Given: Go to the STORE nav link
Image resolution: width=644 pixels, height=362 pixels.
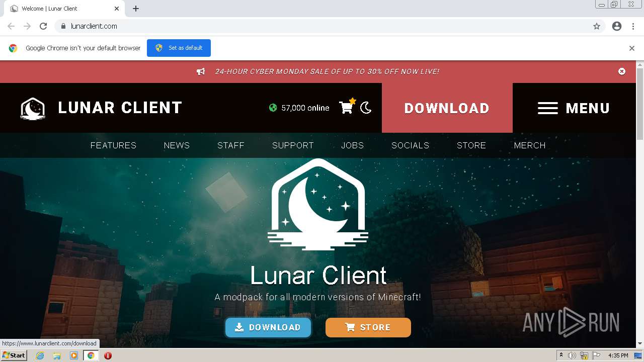Looking at the screenshot, I should pyautogui.click(x=471, y=145).
